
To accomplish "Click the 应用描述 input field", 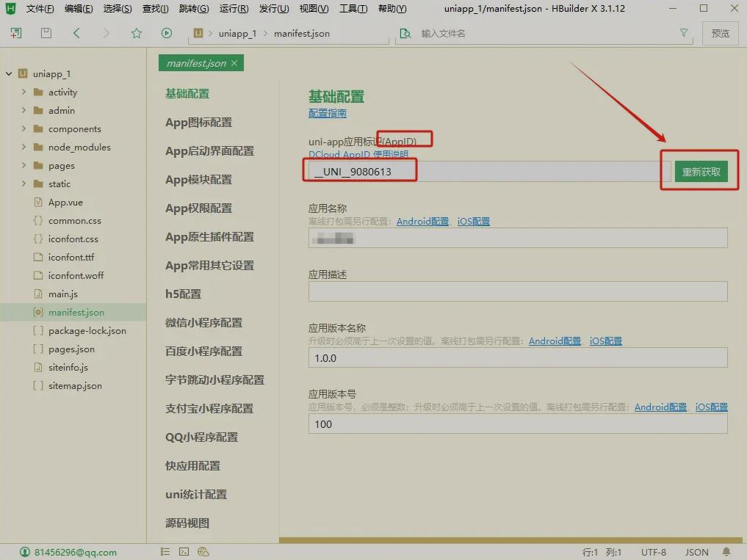I will click(x=518, y=291).
